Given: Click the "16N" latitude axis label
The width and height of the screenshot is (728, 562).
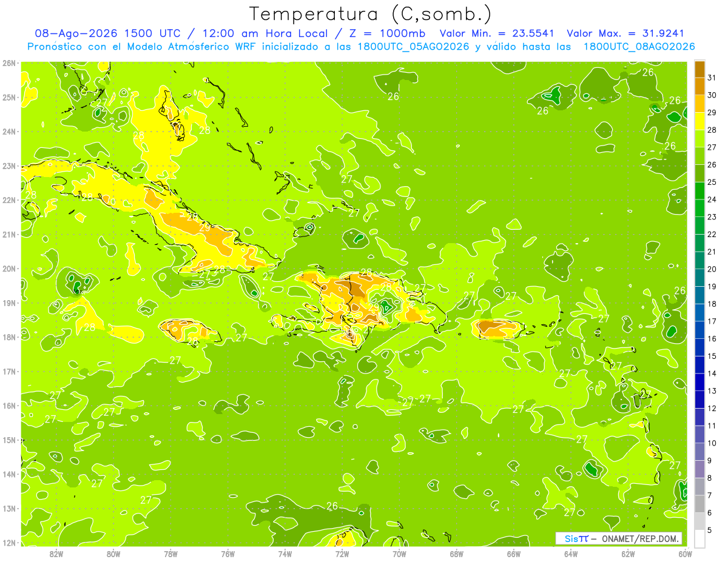Looking at the screenshot, I should (x=9, y=406).
